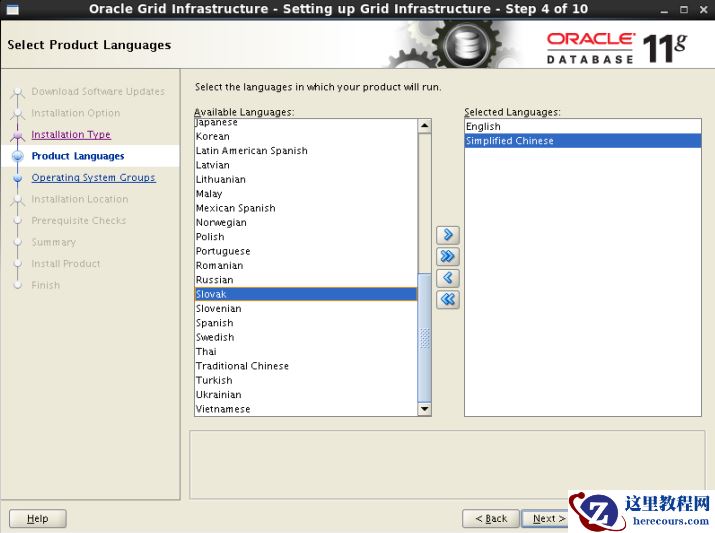715x533 pixels.
Task: Select Malay in Available Languages
Action: coord(306,194)
